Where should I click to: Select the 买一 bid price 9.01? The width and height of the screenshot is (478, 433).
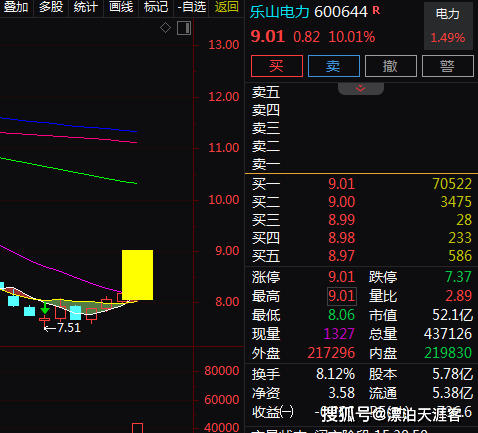tap(341, 184)
